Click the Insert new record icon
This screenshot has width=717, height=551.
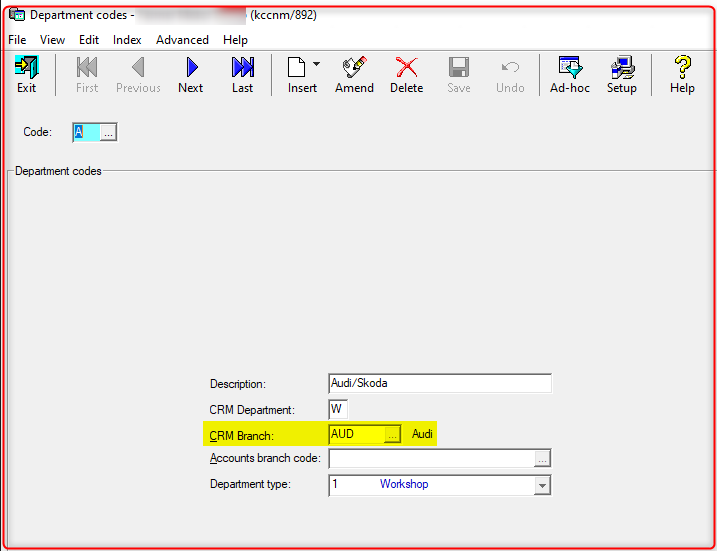[x=297, y=75]
